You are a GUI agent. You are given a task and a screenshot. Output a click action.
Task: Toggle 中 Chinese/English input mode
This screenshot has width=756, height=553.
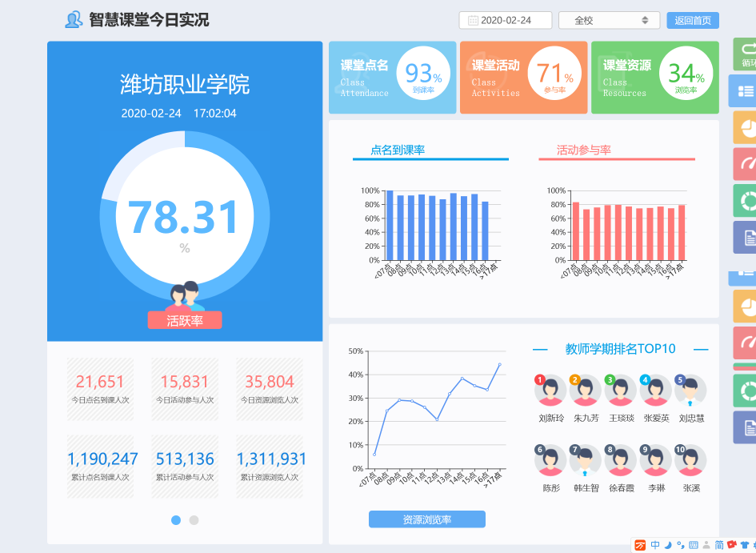coord(654,545)
